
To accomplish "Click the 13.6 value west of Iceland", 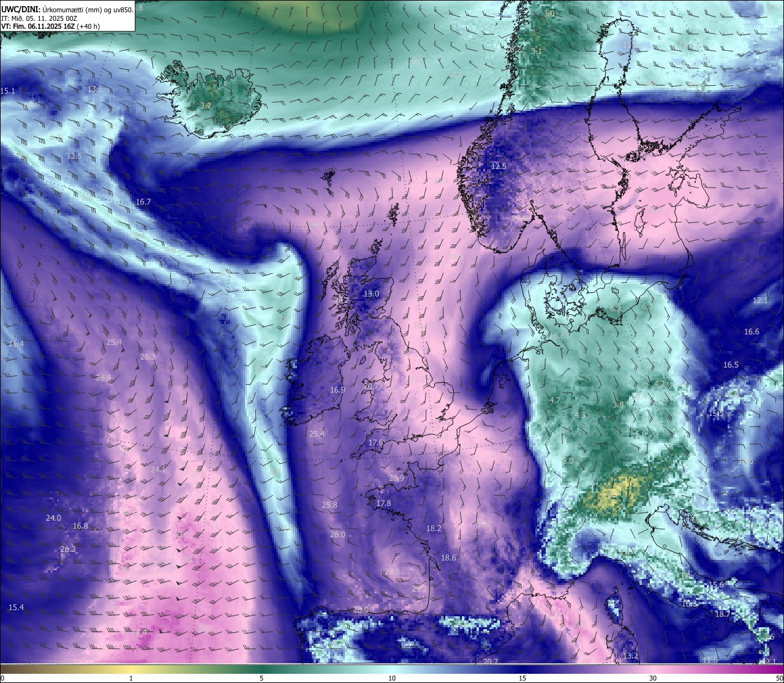I will coord(95,89).
